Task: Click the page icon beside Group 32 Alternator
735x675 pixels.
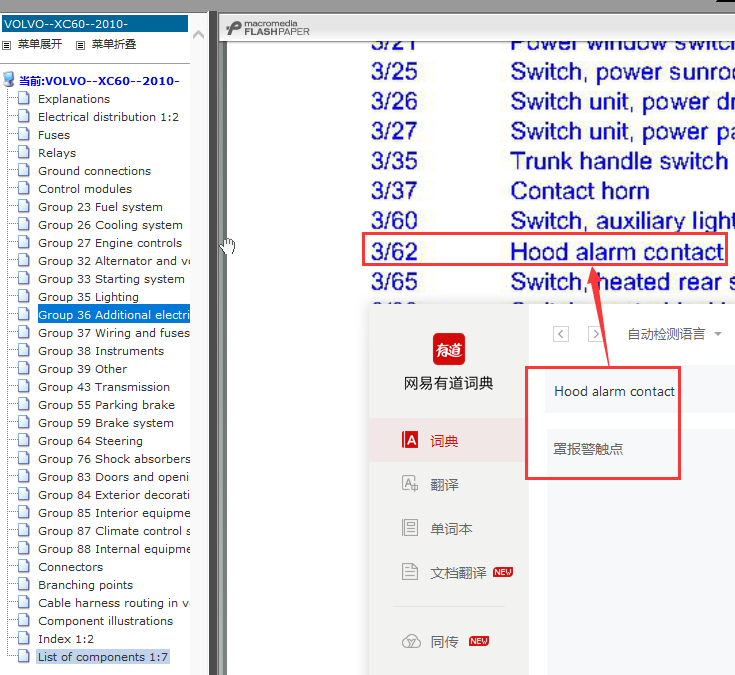Action: coord(23,260)
